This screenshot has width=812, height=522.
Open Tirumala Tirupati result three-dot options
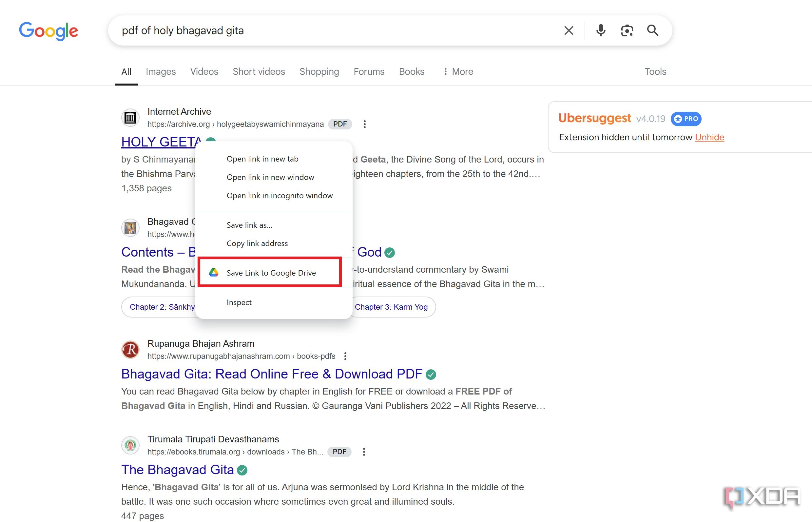coord(364,452)
